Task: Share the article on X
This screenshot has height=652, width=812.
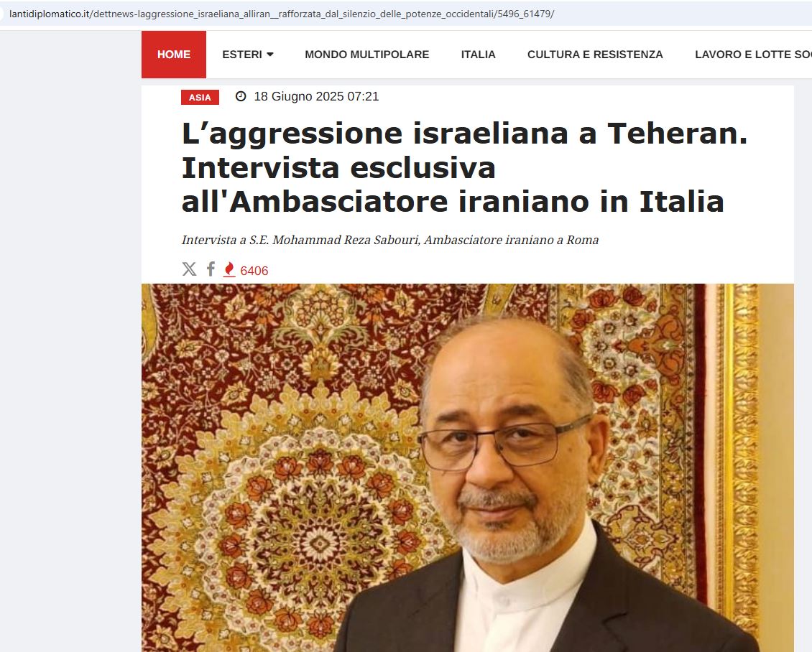Action: tap(189, 269)
